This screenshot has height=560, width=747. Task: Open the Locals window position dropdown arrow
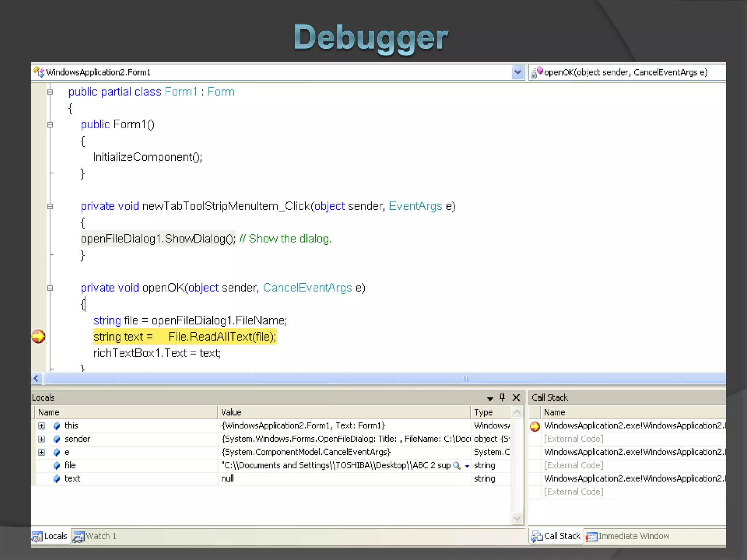(x=490, y=398)
